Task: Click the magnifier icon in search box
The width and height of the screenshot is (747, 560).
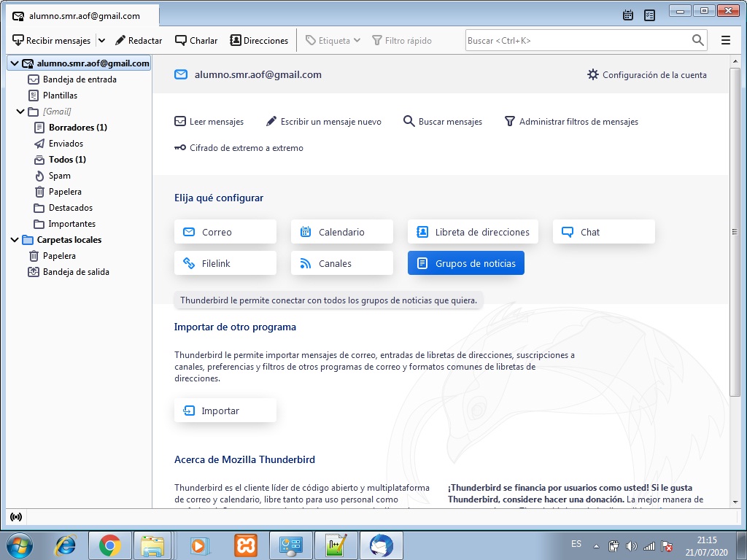Action: (697, 41)
